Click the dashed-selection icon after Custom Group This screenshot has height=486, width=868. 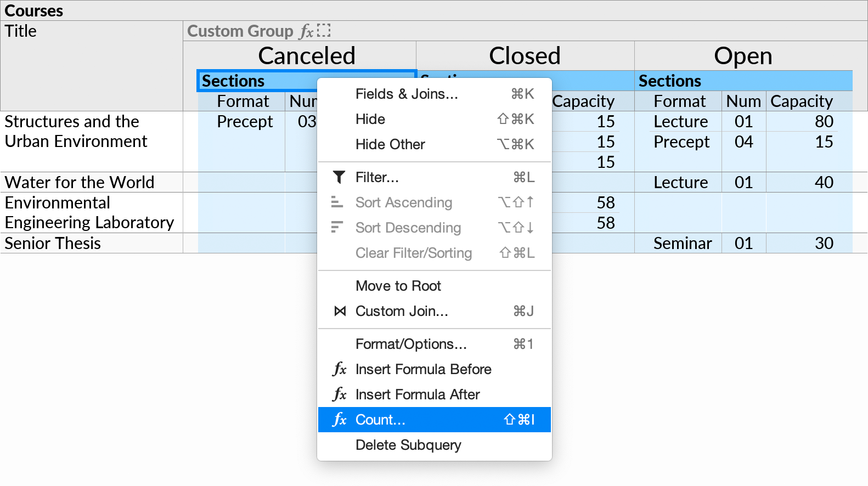[x=324, y=31]
